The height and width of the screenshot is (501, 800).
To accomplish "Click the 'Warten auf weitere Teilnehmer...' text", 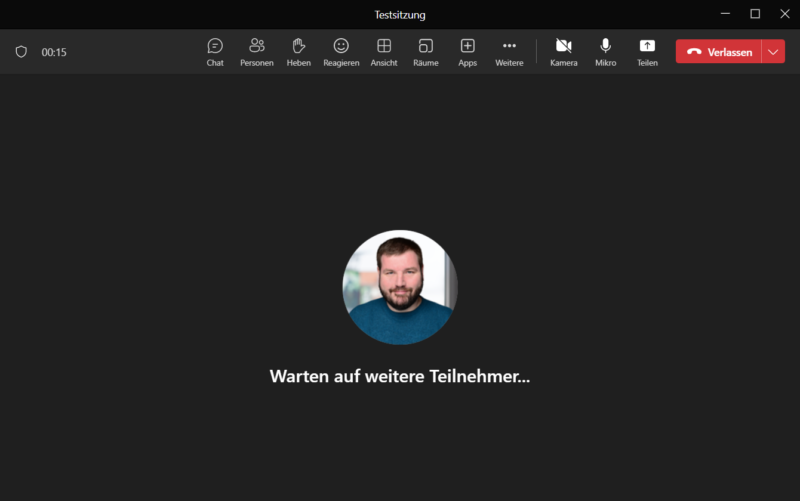I will (x=400, y=376).
